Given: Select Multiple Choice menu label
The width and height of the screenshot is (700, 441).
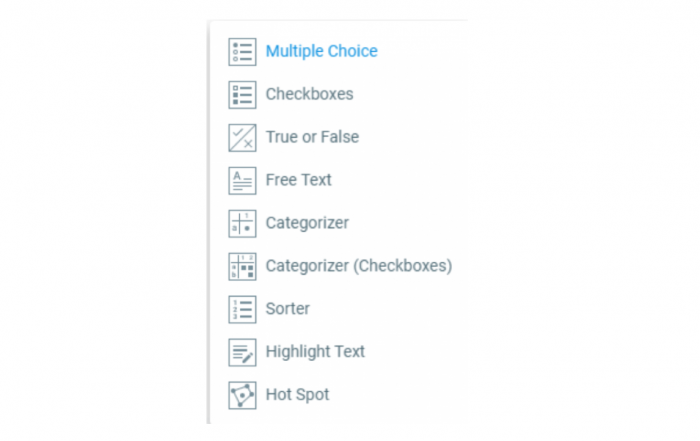Looking at the screenshot, I should click(321, 51).
